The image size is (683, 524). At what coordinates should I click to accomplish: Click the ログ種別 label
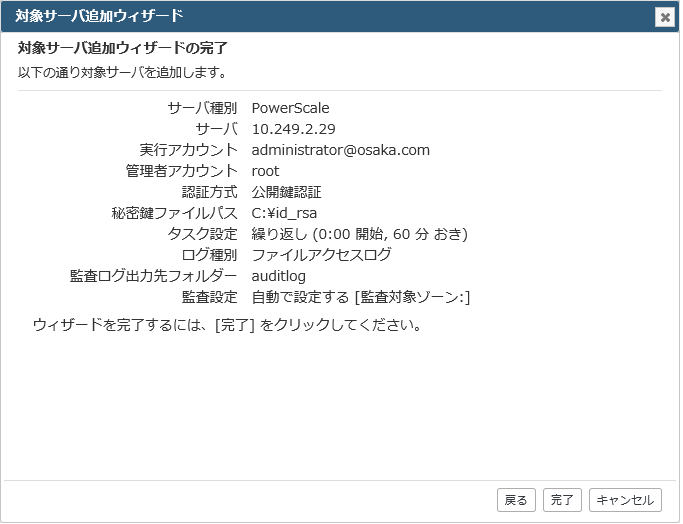coord(210,255)
